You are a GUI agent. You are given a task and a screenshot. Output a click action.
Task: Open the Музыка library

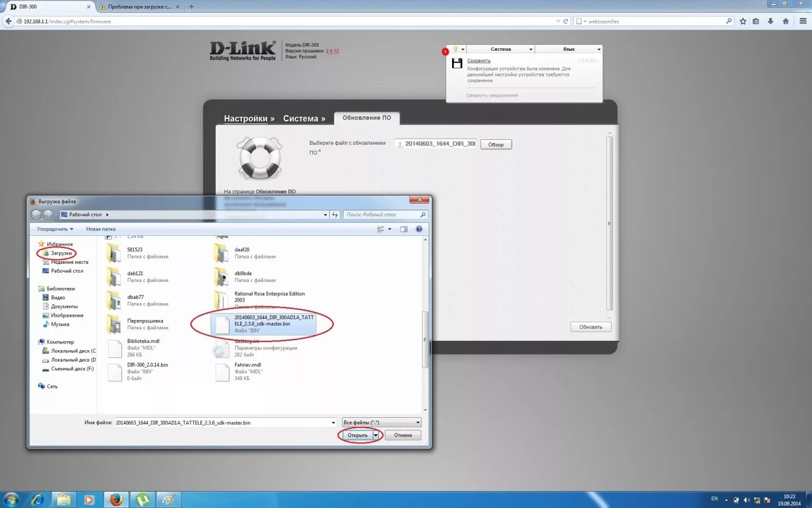[x=60, y=324]
